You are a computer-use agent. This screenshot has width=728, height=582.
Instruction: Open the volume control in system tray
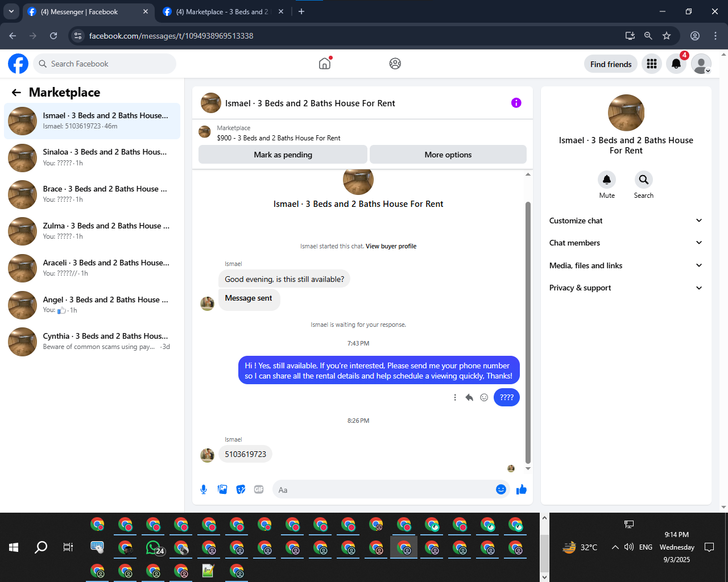pyautogui.click(x=629, y=547)
